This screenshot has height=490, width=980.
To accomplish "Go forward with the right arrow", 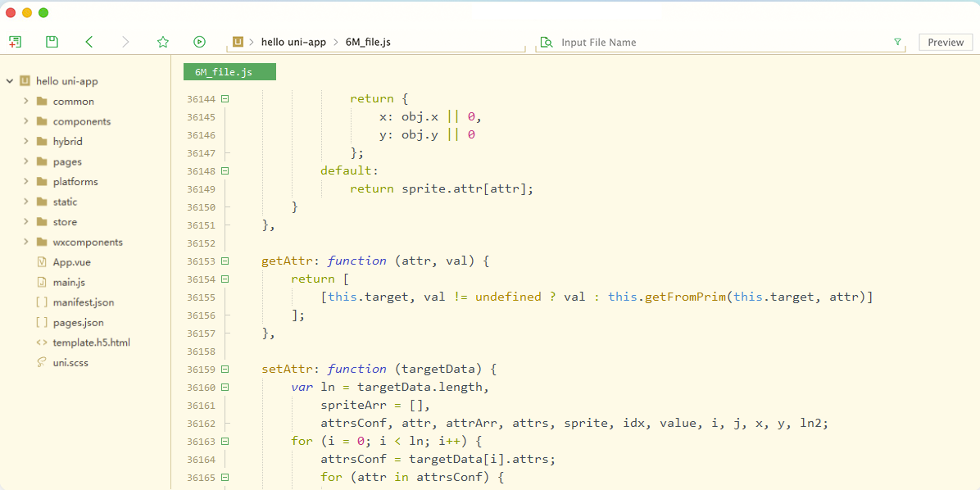I will click(x=125, y=42).
